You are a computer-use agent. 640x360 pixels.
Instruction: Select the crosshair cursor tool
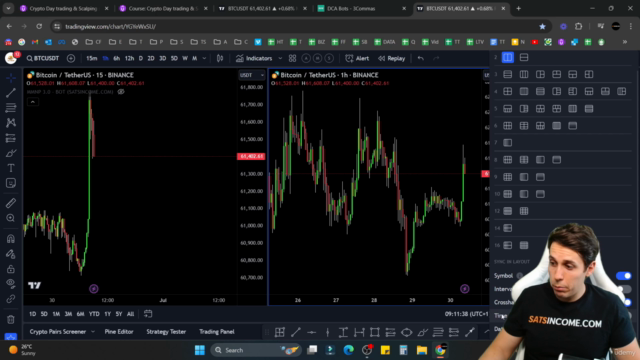click(x=11, y=78)
